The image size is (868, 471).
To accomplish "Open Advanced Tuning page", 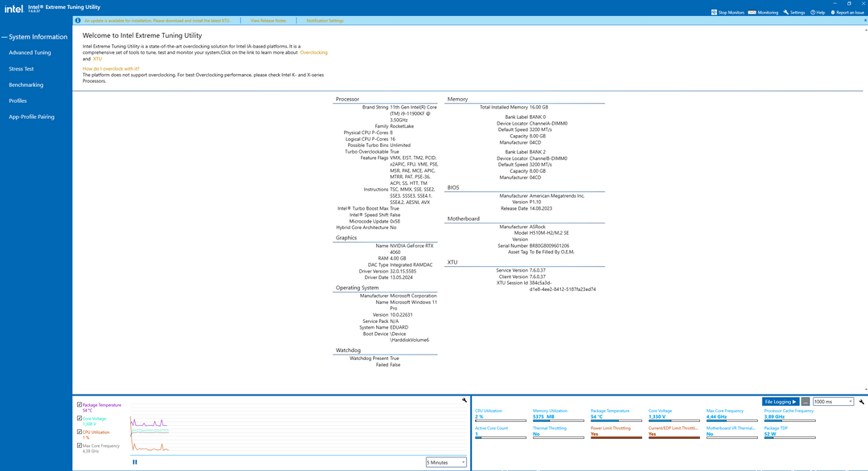I will [30, 52].
